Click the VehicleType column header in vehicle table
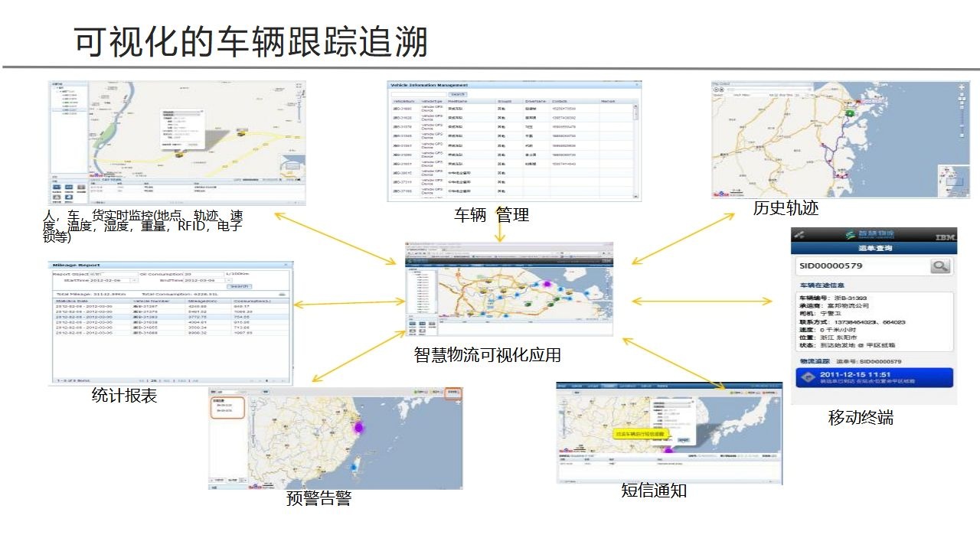Screen dimensions: 980x551 click(x=433, y=101)
